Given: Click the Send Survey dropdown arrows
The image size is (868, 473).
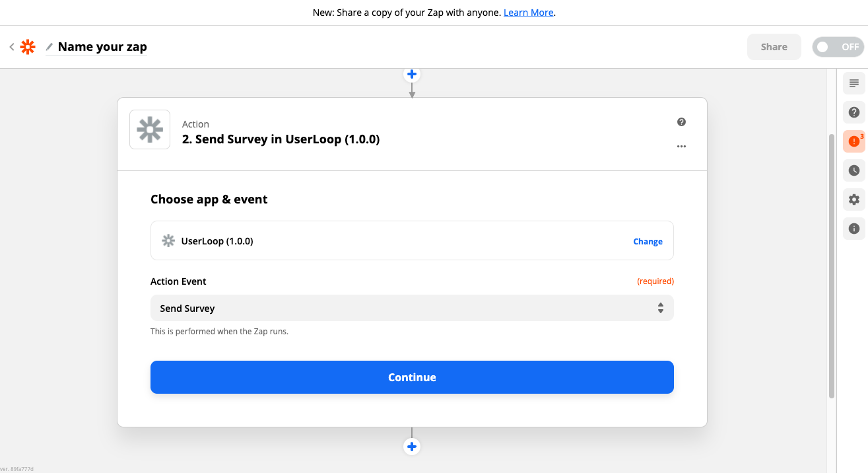Looking at the screenshot, I should click(660, 308).
